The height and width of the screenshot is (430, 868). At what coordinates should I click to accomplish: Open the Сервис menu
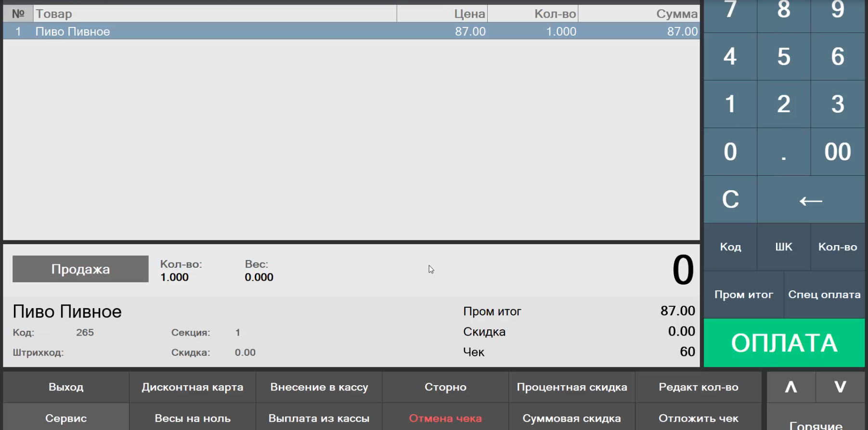66,418
